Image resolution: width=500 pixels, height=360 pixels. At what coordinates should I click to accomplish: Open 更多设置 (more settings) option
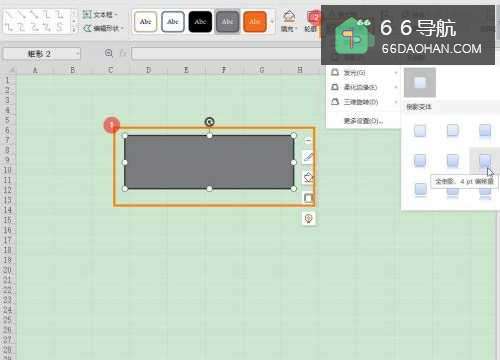click(363, 121)
